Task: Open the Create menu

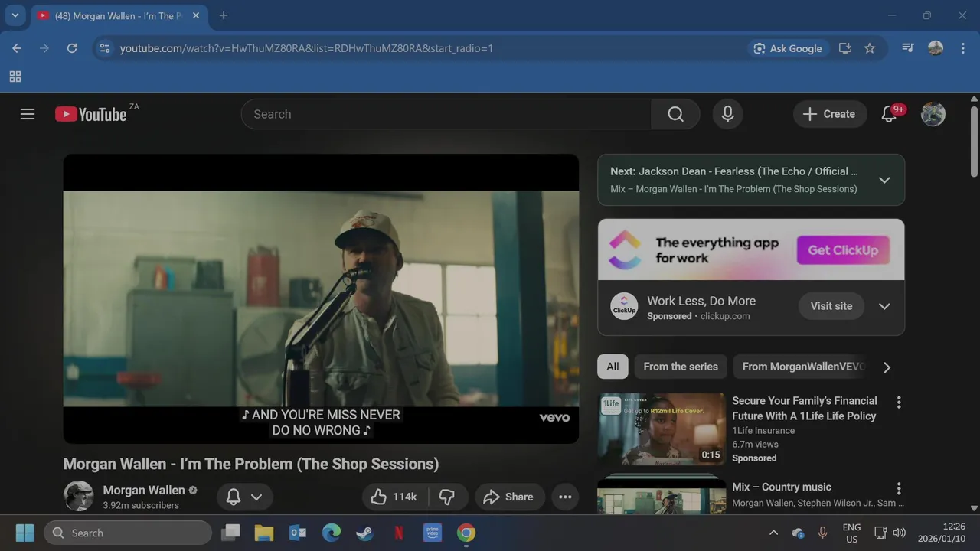Action: coord(830,114)
